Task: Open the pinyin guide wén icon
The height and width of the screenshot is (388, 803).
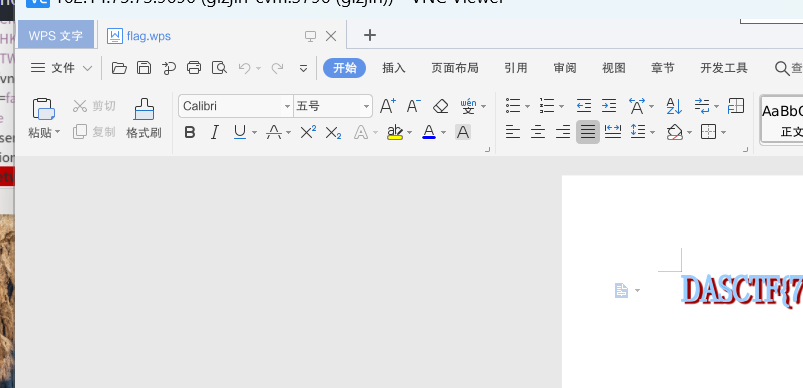Action: (x=468, y=106)
